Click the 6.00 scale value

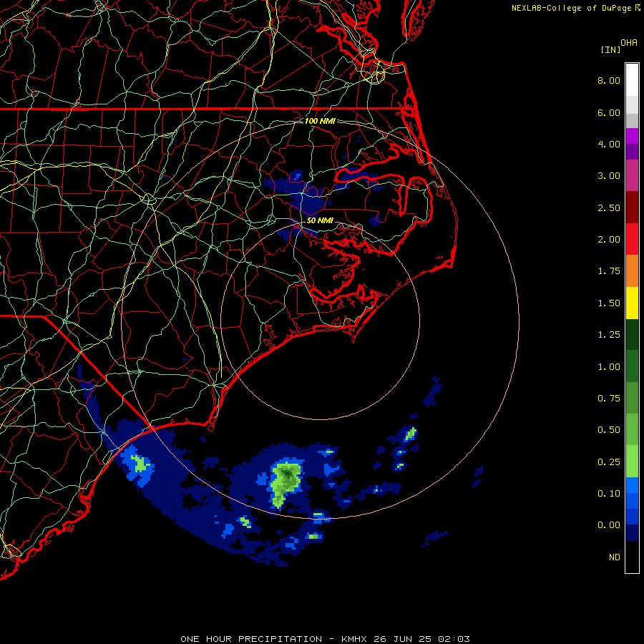[x=609, y=112]
